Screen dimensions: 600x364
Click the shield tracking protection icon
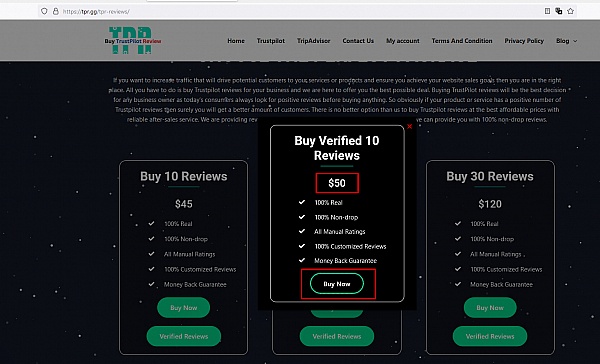(x=44, y=11)
